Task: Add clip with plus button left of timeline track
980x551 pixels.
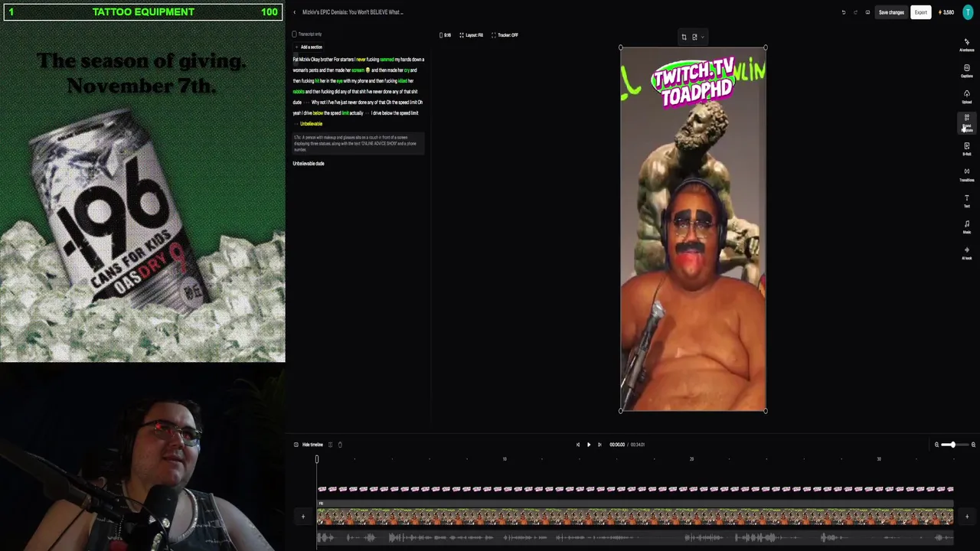Action: tap(302, 517)
